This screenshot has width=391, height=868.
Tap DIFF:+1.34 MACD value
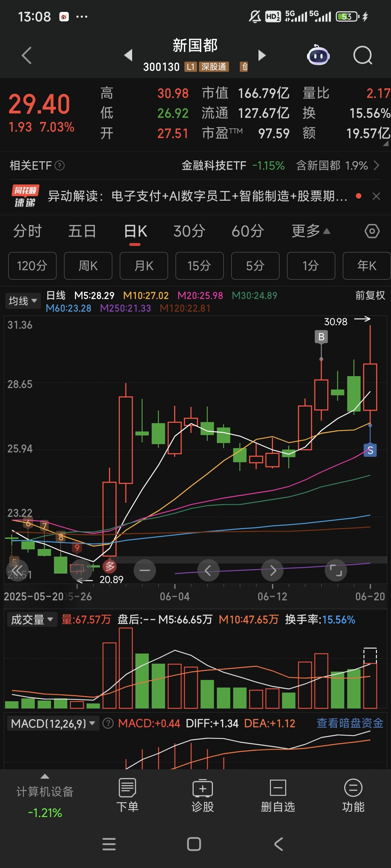click(x=212, y=723)
